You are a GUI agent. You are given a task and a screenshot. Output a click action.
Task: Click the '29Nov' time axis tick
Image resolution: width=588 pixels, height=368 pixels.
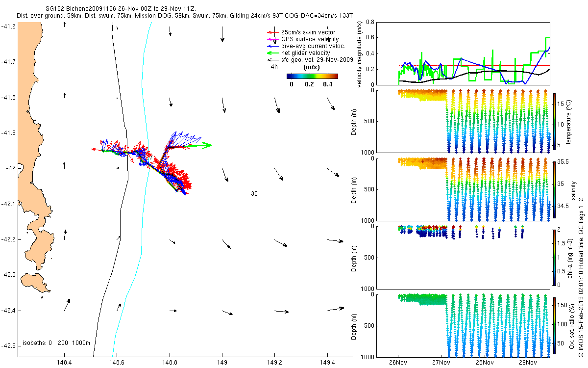527,363
